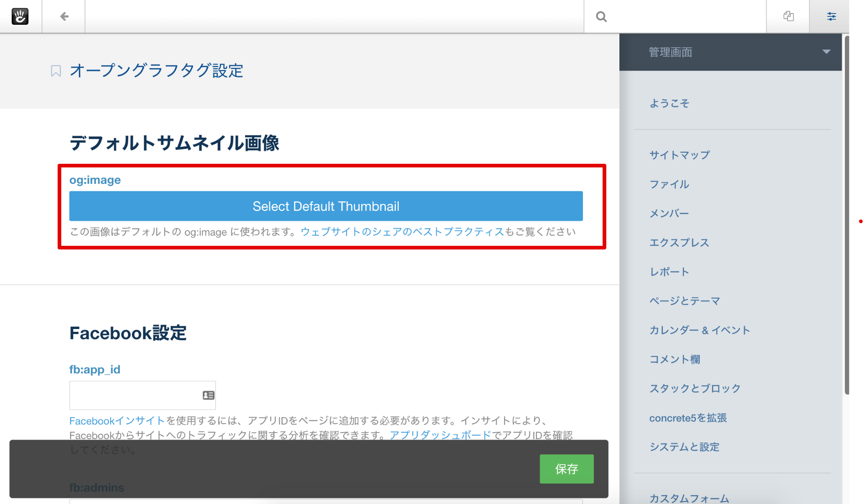Click the back arrow icon
This screenshot has height=504, width=864.
coord(64,17)
